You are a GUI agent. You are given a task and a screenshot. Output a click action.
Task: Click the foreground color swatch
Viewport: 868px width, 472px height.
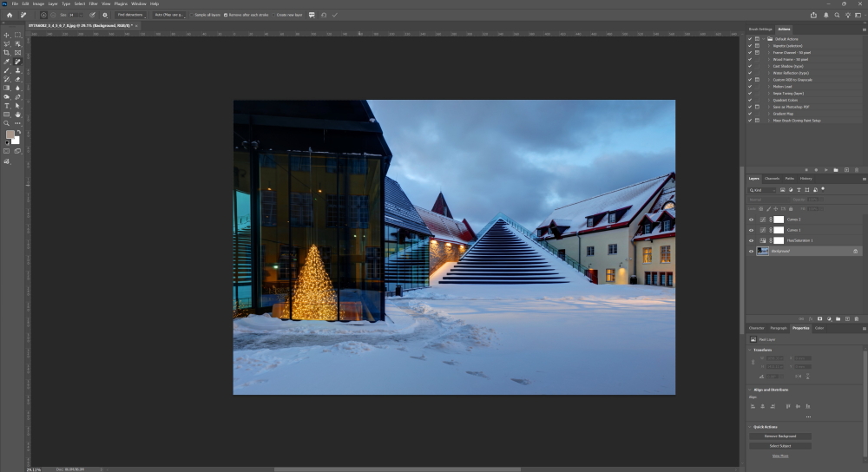(10, 134)
